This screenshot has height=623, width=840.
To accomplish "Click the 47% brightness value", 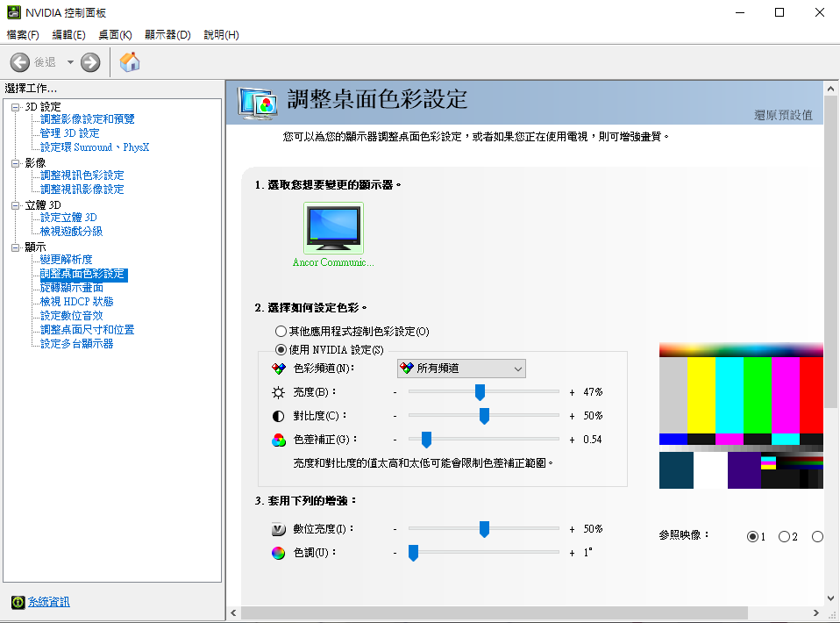I will 593,392.
